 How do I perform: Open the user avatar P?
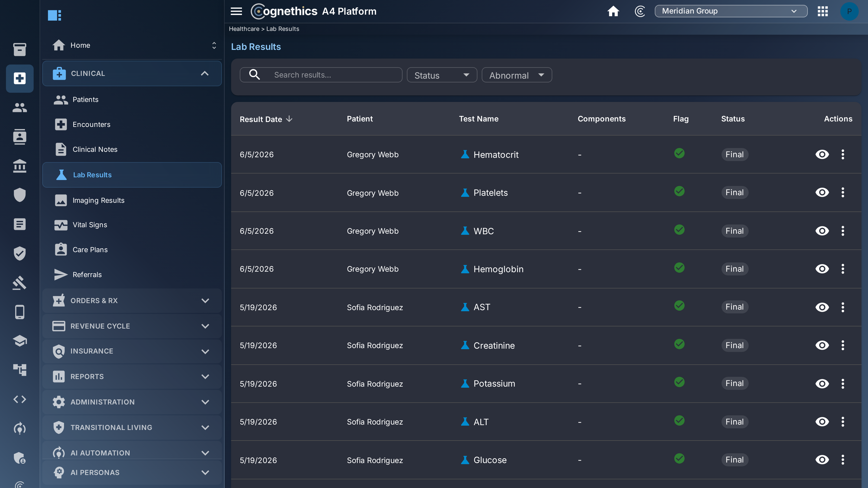click(x=849, y=11)
